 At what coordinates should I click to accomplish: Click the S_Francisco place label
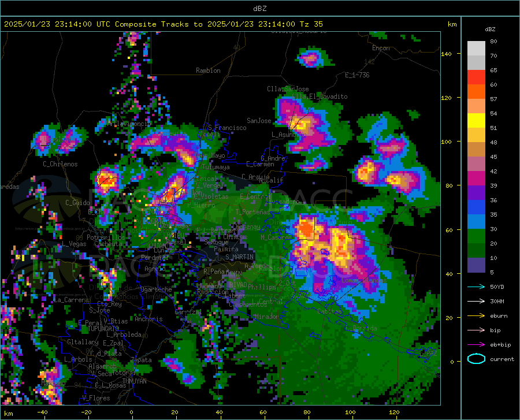[227, 128]
